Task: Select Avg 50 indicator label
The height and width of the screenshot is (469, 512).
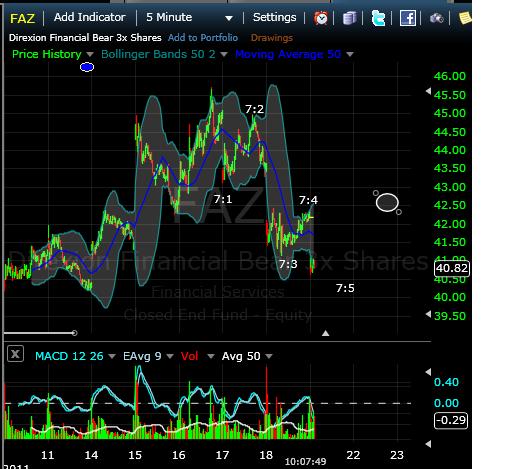Action: [241, 356]
